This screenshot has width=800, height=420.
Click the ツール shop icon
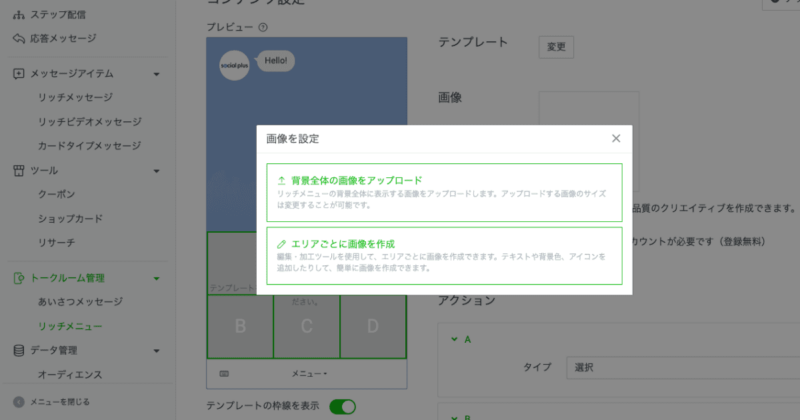pos(18,170)
